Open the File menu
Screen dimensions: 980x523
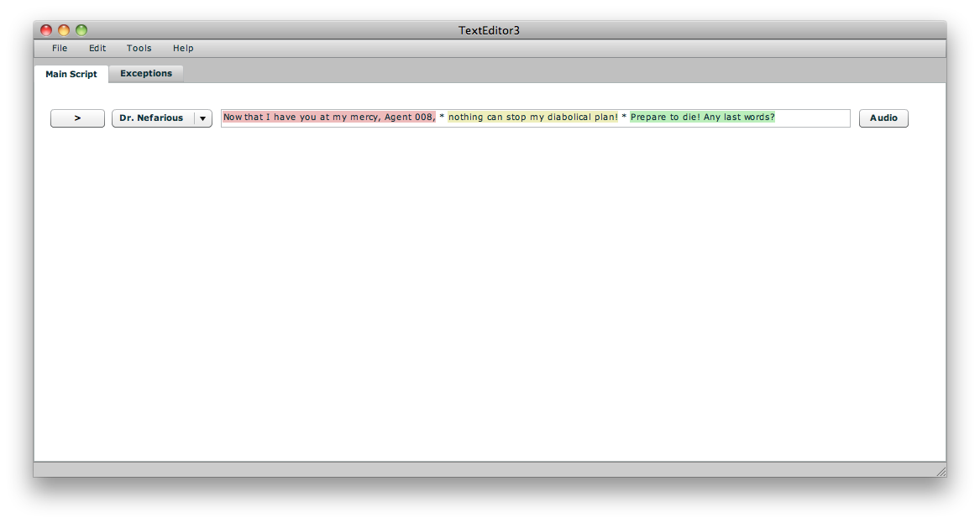point(60,48)
